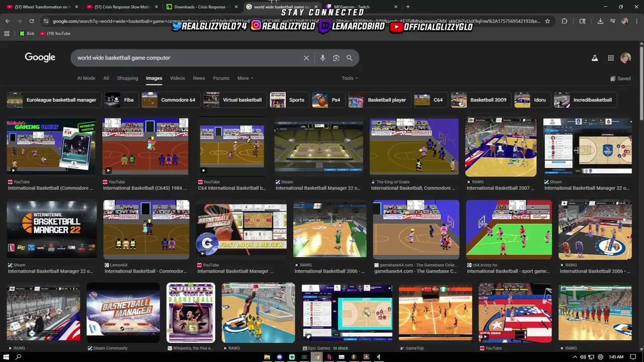
Task: Filter by Sports chip
Action: (289, 100)
